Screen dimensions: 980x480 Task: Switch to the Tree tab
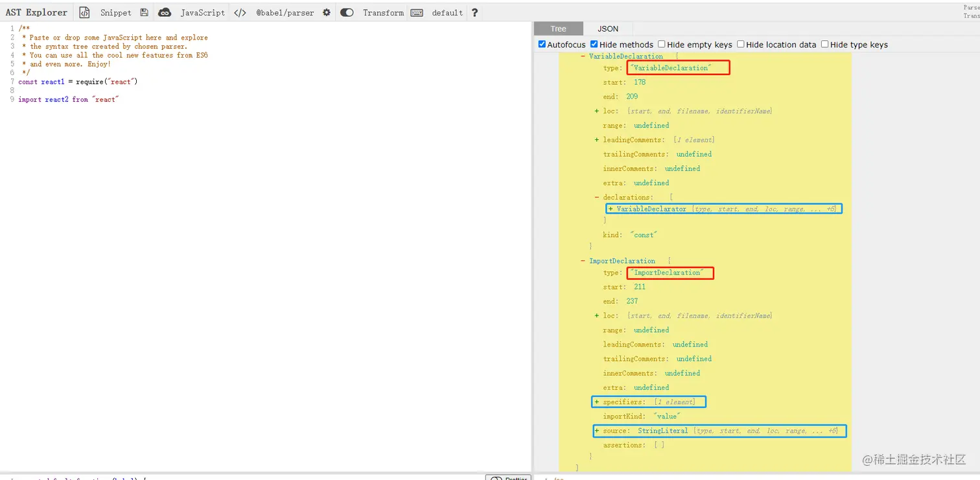(558, 29)
